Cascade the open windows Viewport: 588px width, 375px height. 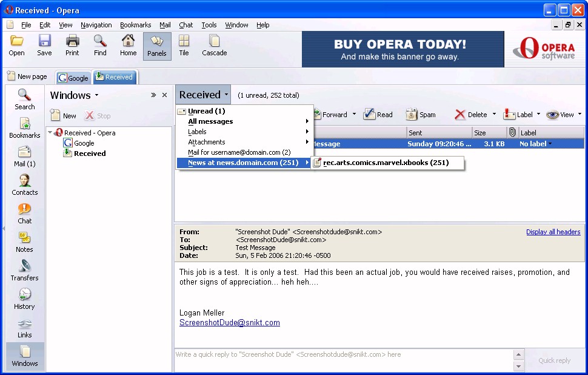215,46
